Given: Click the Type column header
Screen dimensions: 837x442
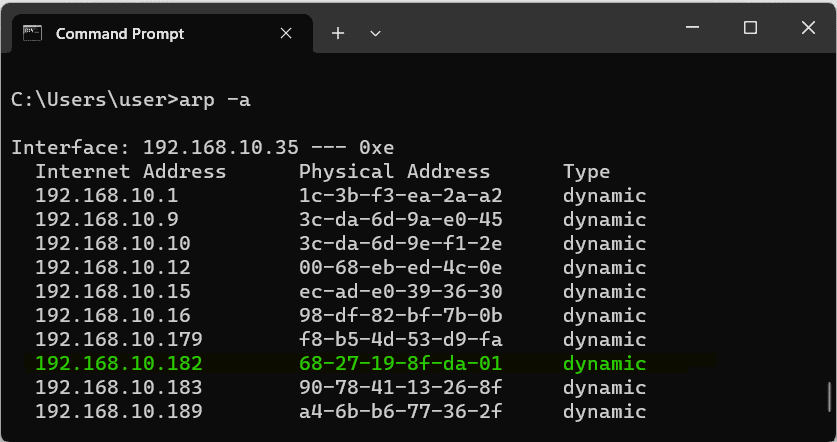Looking at the screenshot, I should pos(586,171).
